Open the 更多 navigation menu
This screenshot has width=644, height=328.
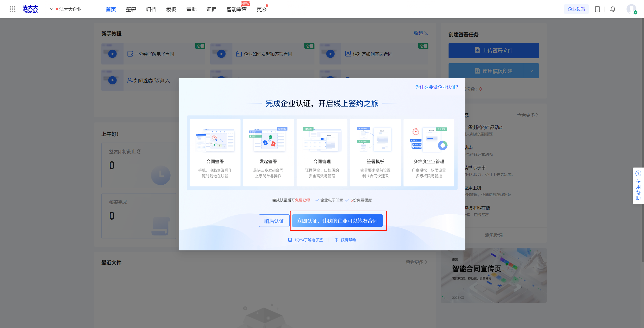262,9
